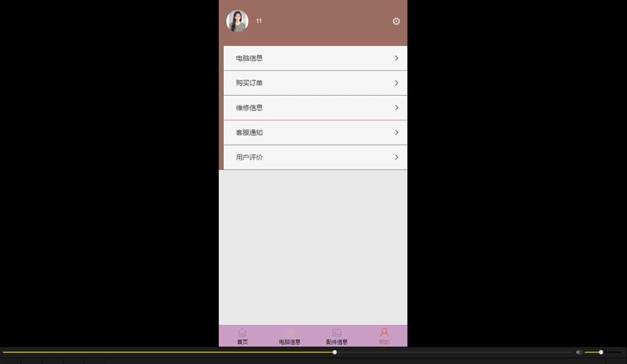Tap the 电脑信息 grid icon in bottom bar
The height and width of the screenshot is (364, 627).
pyautogui.click(x=290, y=332)
